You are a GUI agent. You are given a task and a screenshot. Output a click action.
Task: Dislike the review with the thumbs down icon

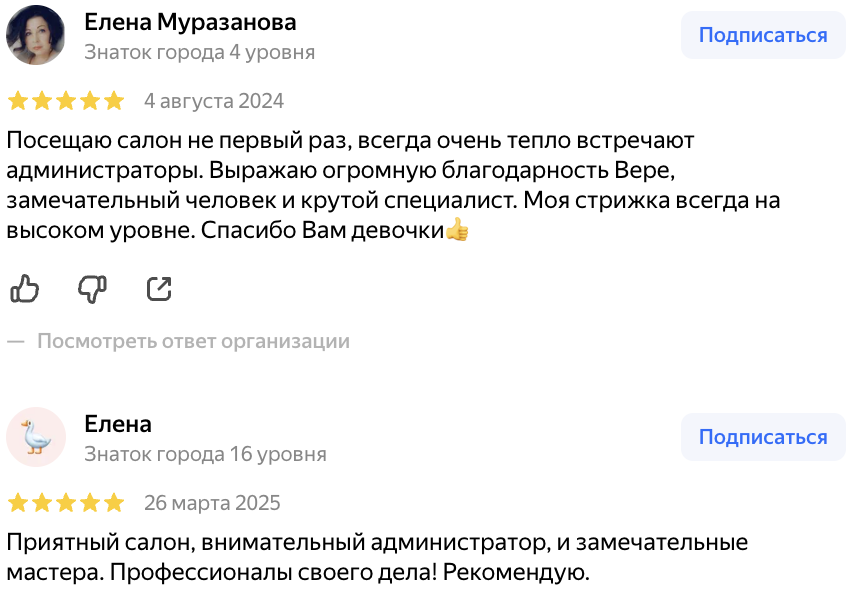[x=92, y=289]
